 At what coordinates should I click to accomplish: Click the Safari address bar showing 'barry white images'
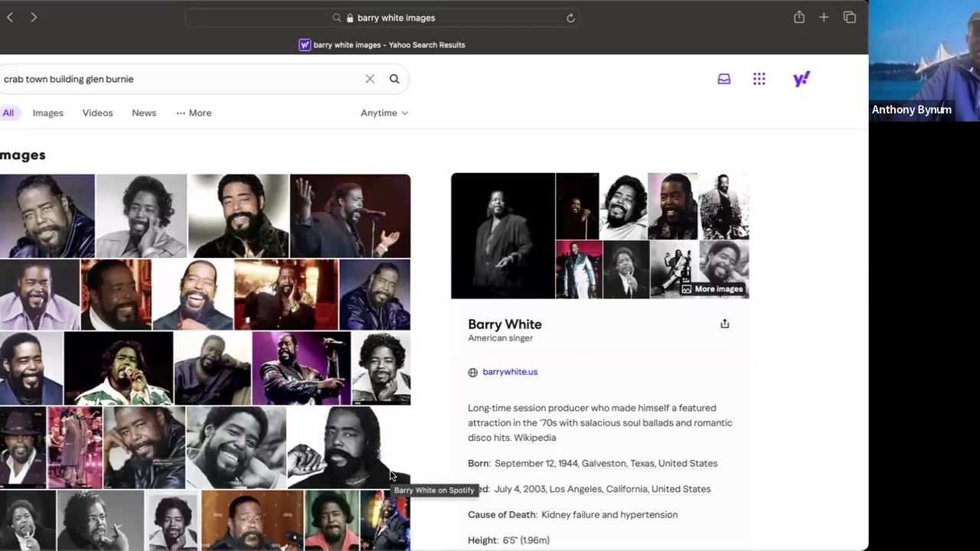click(382, 18)
